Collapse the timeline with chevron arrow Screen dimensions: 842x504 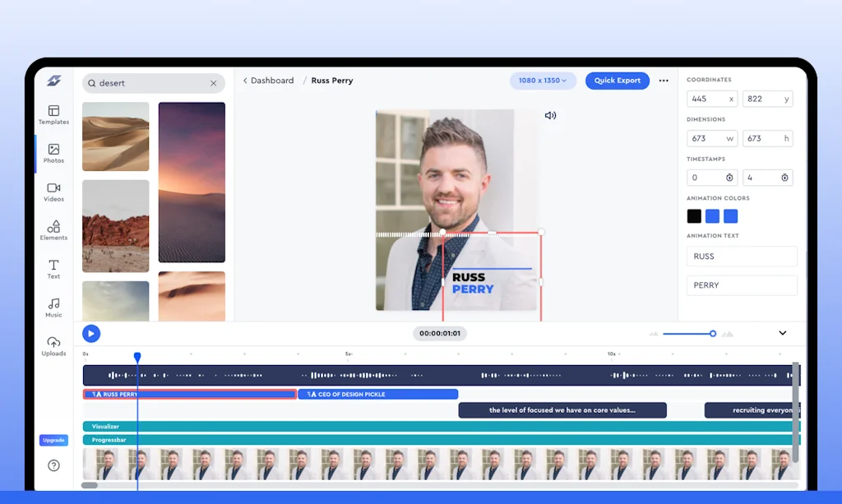[782, 333]
